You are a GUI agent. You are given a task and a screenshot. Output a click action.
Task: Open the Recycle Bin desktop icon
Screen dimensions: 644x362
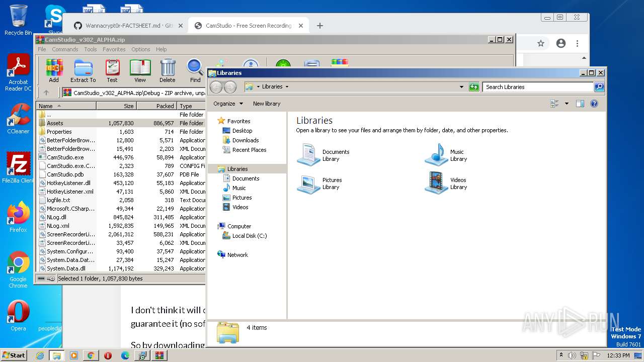click(x=18, y=20)
